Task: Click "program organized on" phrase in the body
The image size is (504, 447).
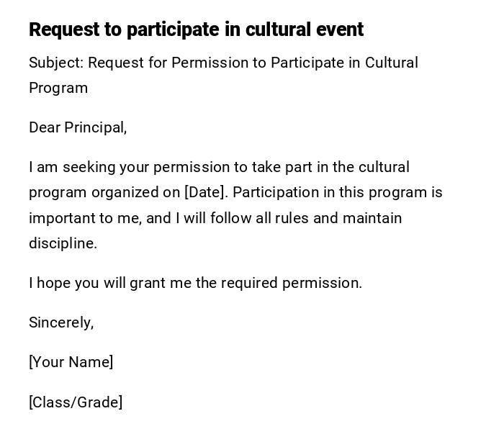Action: (104, 192)
